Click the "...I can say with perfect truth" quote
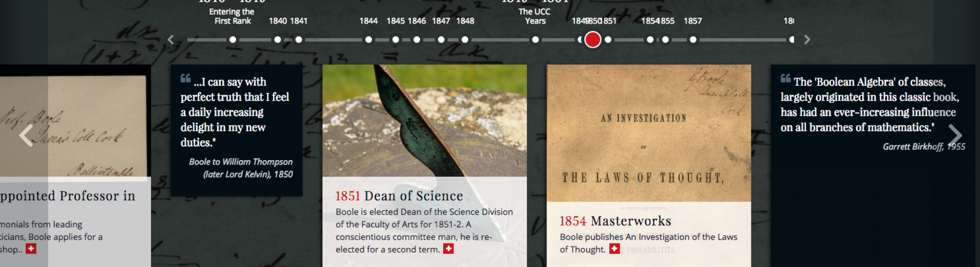This screenshot has height=267, width=980. (235, 112)
